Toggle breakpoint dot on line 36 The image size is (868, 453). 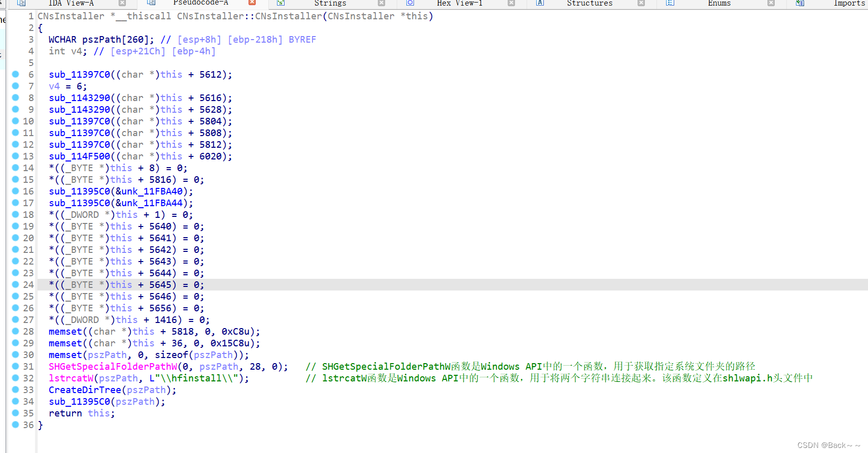click(x=16, y=425)
